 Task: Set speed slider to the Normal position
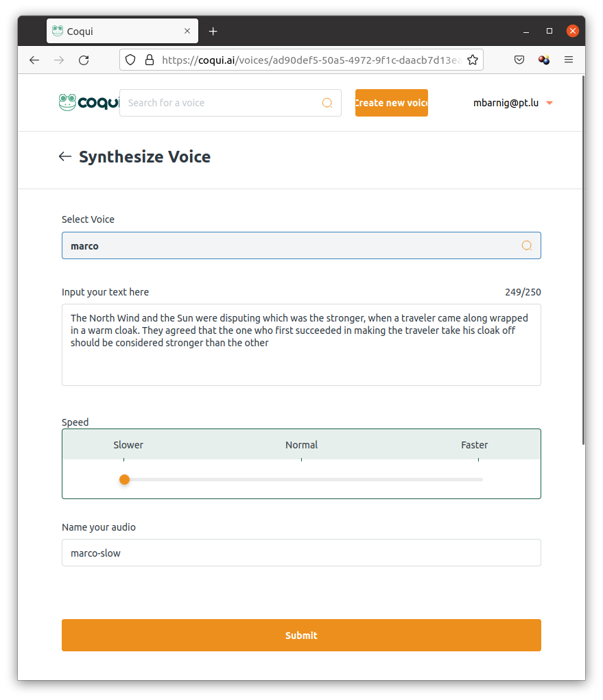302,479
